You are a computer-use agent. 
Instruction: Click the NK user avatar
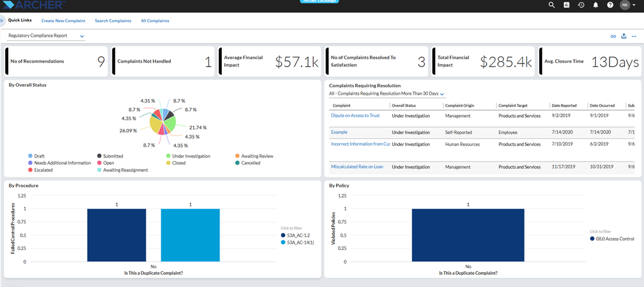pos(625,5)
